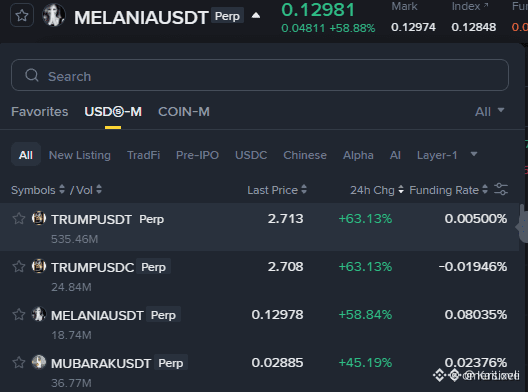Screen dimensions: 528x392
Task: Open the Favorites tab
Action: coord(40,111)
